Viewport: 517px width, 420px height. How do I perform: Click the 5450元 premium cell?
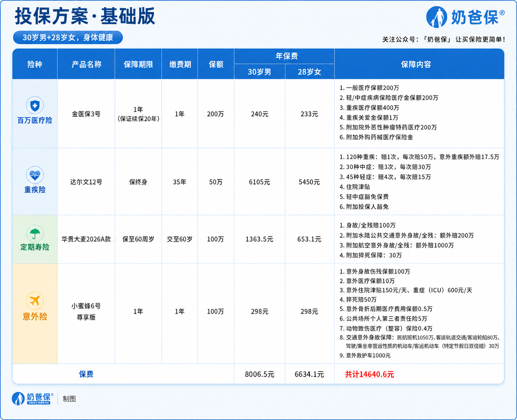309,182
